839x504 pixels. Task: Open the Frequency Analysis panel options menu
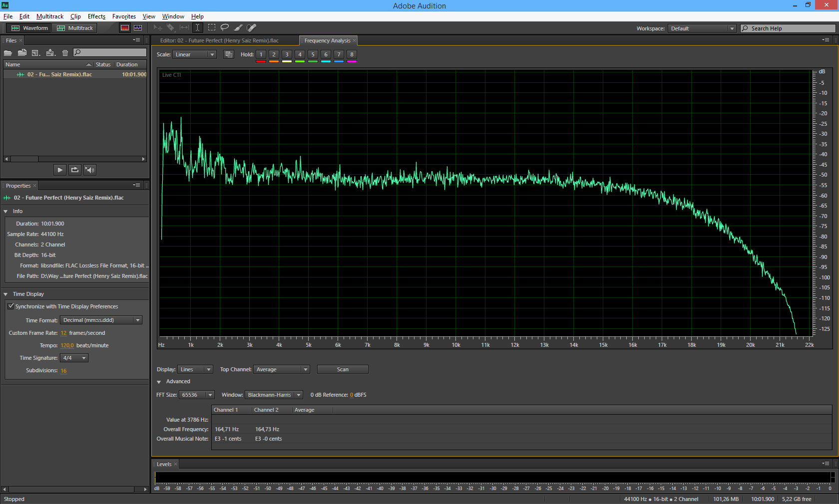tap(826, 40)
